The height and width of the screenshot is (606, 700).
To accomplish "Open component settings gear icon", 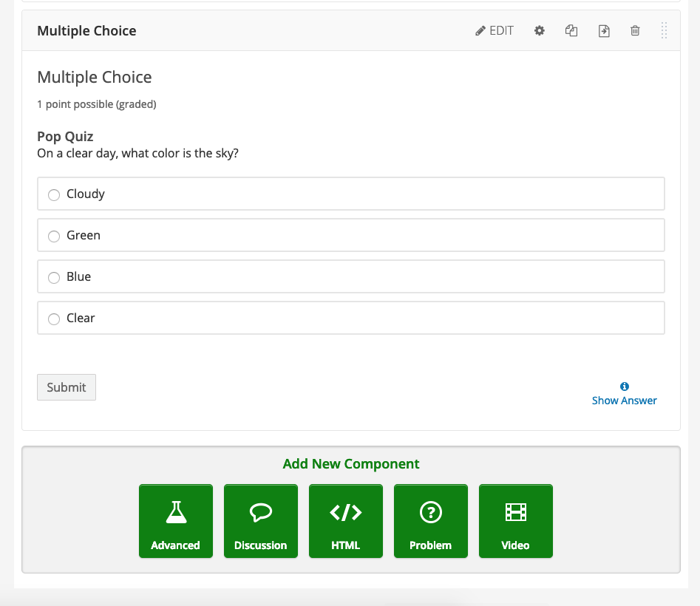I will pyautogui.click(x=540, y=31).
